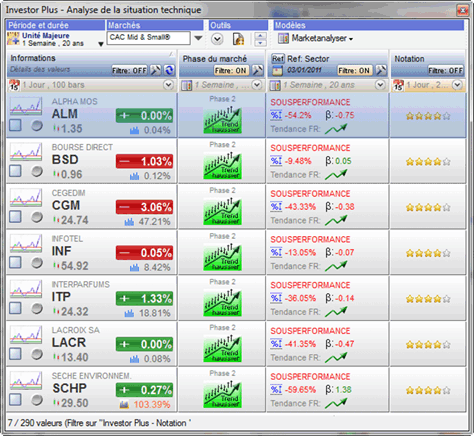Viewport: 474px width, 436px height.
Task: Expand the 1 Semaine, 20 ans sector dropdown
Action: (380, 85)
